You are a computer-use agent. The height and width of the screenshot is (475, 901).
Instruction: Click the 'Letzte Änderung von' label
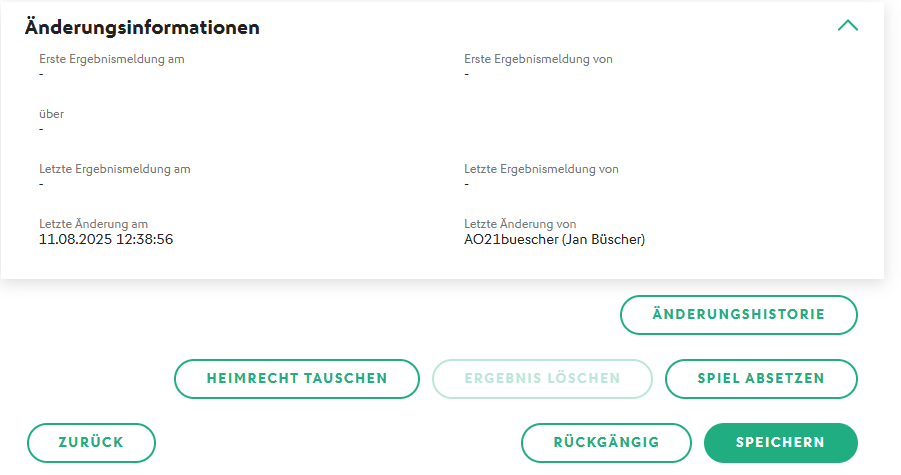pos(520,224)
